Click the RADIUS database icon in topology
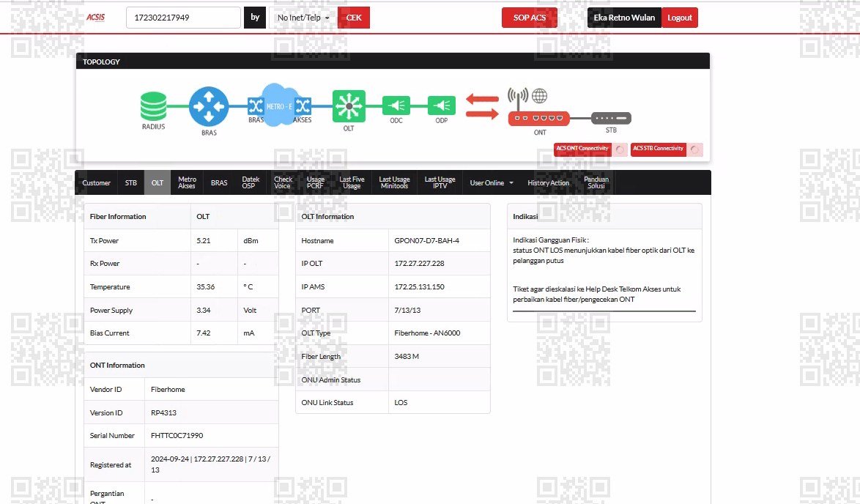860x504 pixels. [154, 105]
